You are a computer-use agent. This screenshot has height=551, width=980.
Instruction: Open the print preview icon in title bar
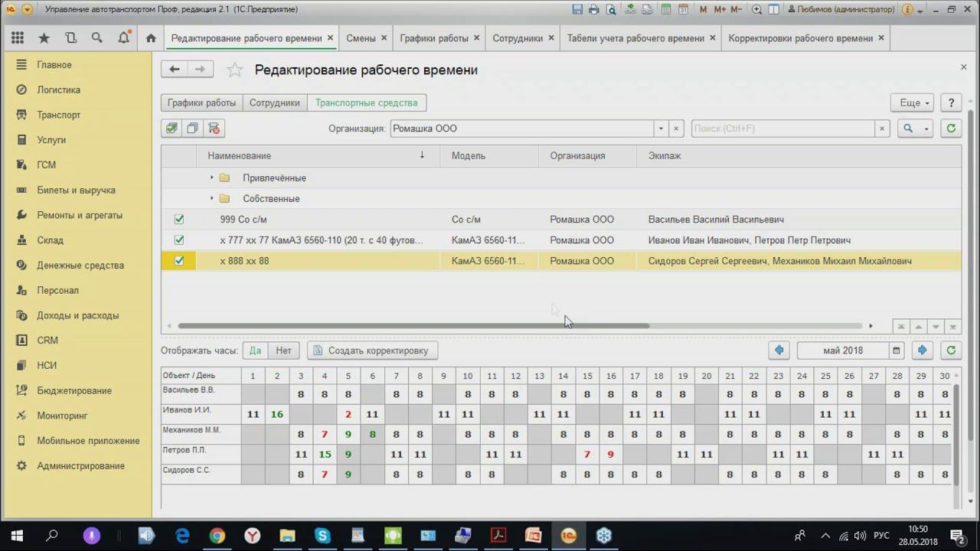point(611,10)
